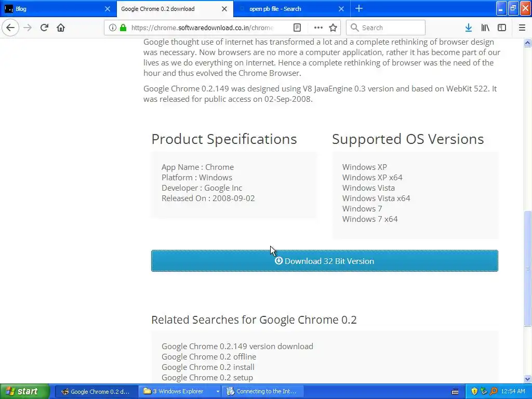
Task: Open Connecting to the Internet taskbar item
Action: [x=262, y=391]
